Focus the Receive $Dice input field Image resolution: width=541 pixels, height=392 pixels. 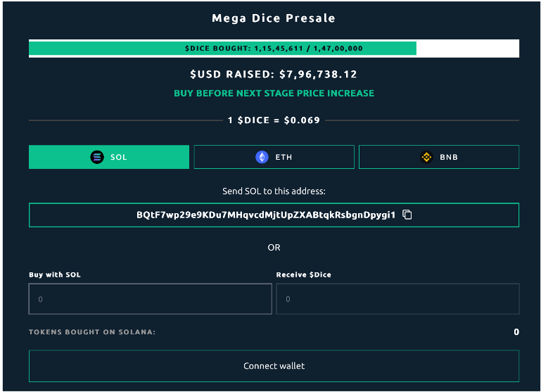[x=397, y=299]
